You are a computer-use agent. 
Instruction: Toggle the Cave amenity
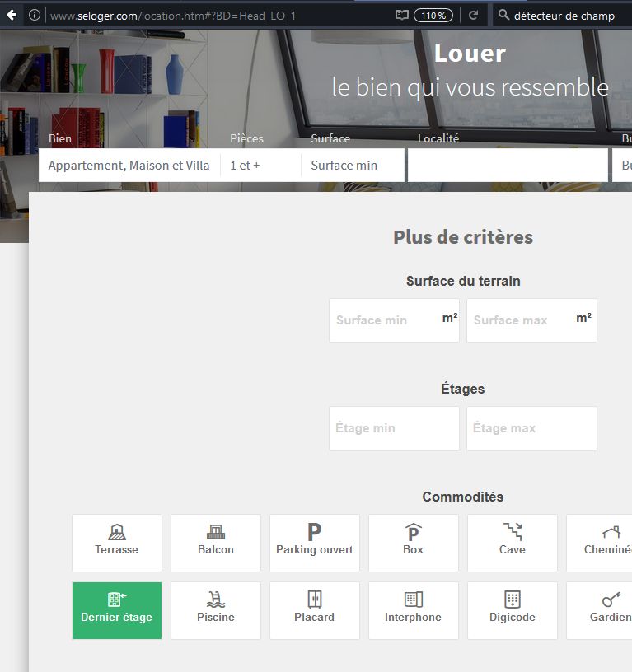[x=513, y=543]
